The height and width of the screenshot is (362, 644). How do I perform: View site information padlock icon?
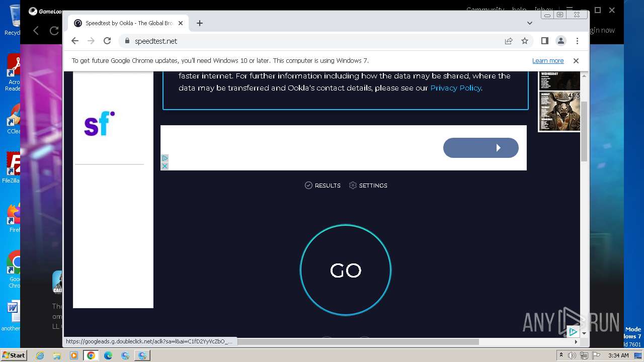pyautogui.click(x=127, y=41)
